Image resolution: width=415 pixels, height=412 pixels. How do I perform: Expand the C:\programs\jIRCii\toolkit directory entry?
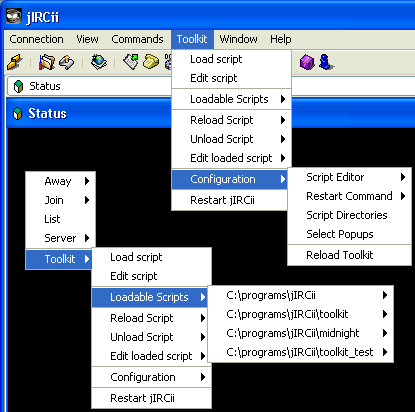click(x=301, y=314)
